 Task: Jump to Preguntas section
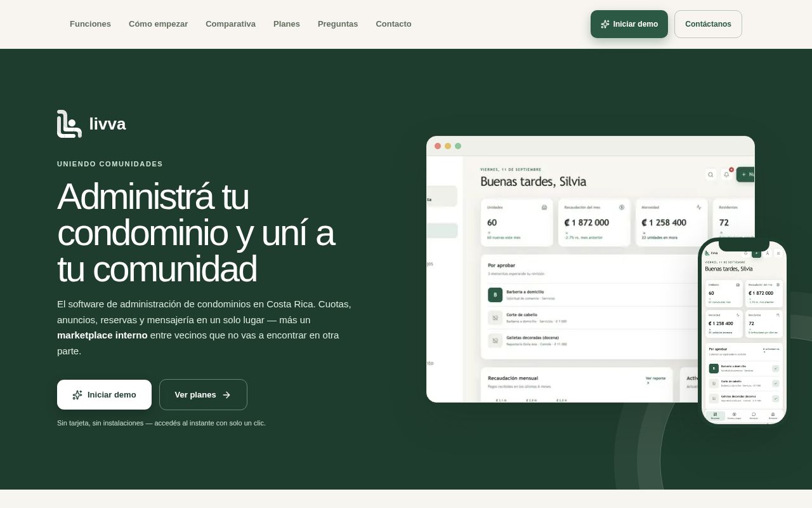click(337, 24)
